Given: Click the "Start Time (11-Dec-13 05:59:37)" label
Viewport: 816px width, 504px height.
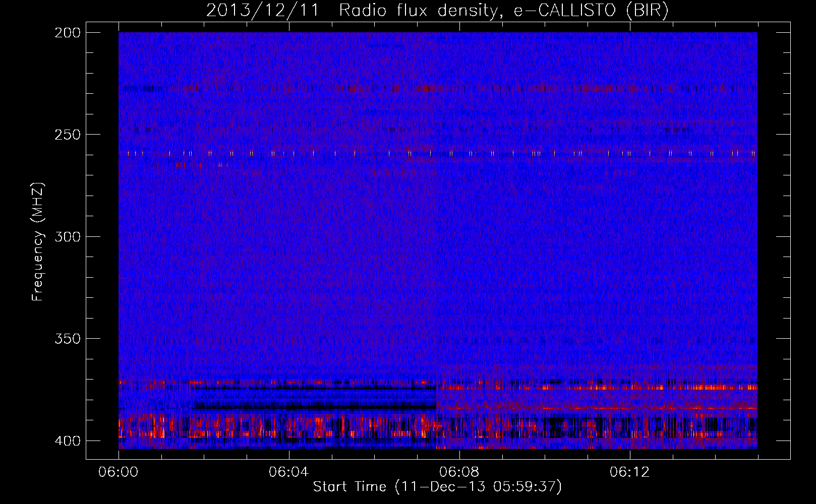Looking at the screenshot, I should 437,487.
